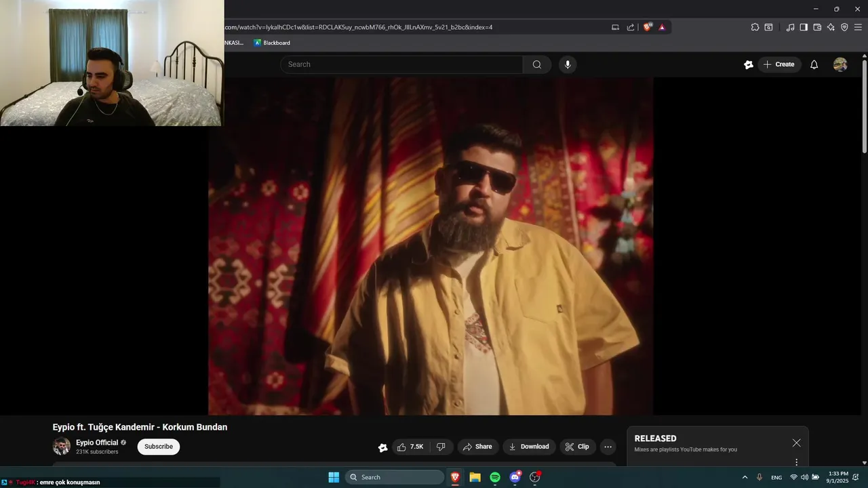This screenshot has width=868, height=488.
Task: Start voice search with the microphone icon
Action: [568, 64]
